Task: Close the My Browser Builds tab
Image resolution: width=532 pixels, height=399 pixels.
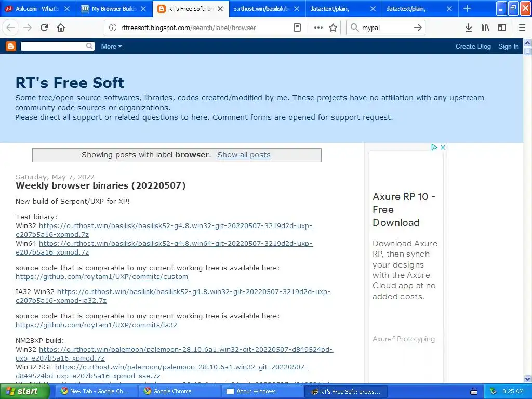Action: coord(143,9)
